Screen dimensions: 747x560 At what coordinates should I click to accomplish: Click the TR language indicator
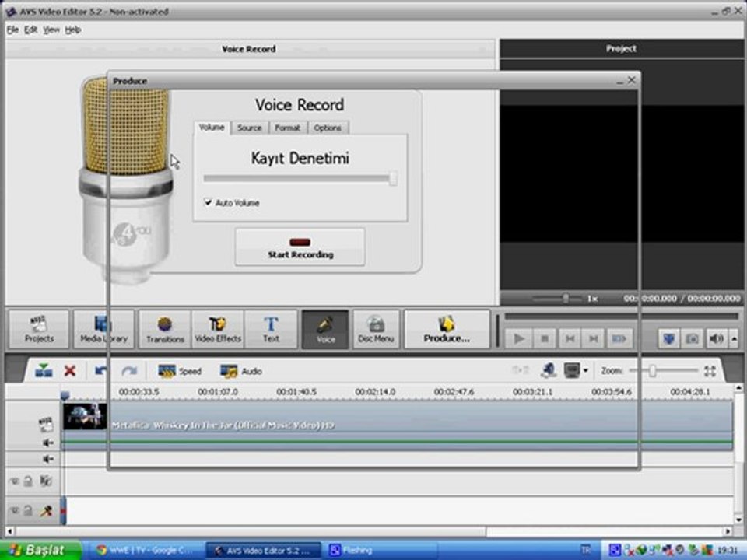585,550
